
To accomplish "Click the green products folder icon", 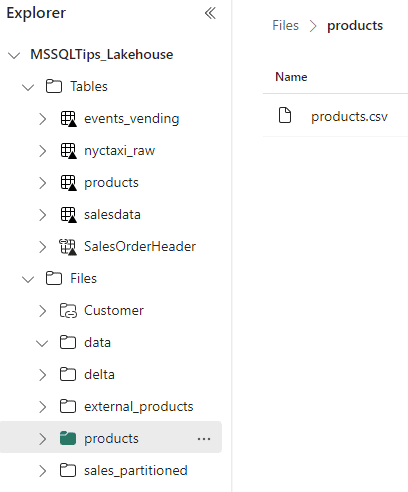I will [68, 438].
